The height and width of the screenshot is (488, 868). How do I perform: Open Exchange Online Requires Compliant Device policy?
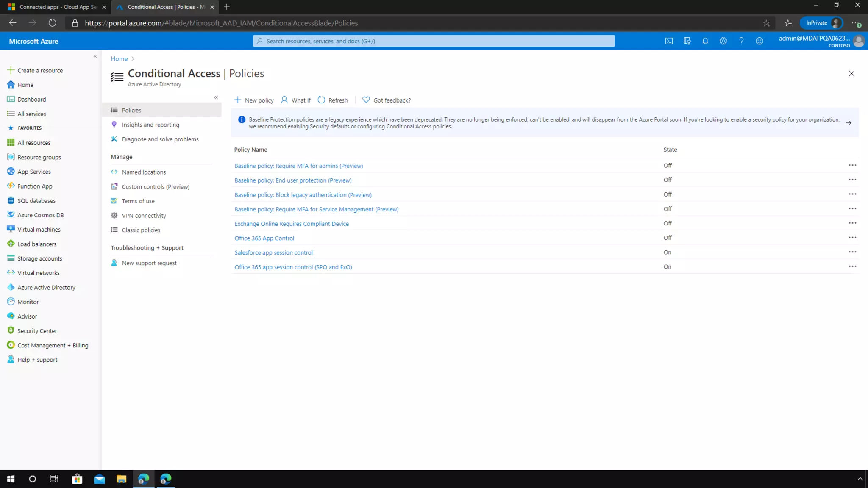[292, 224]
